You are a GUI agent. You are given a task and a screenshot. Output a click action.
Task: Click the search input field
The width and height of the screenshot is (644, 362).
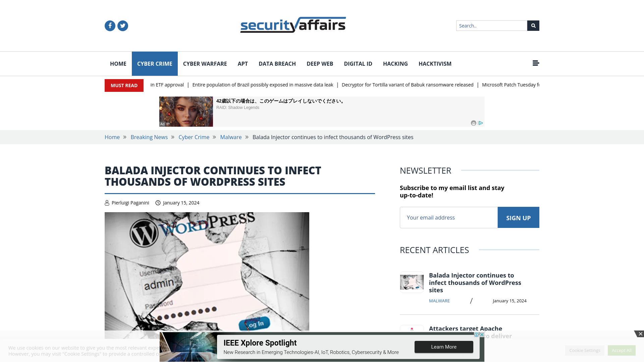point(491,25)
